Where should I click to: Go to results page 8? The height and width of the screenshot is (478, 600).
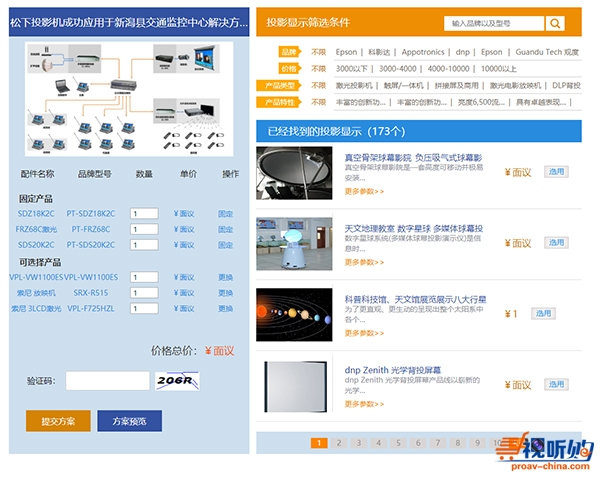tap(458, 443)
